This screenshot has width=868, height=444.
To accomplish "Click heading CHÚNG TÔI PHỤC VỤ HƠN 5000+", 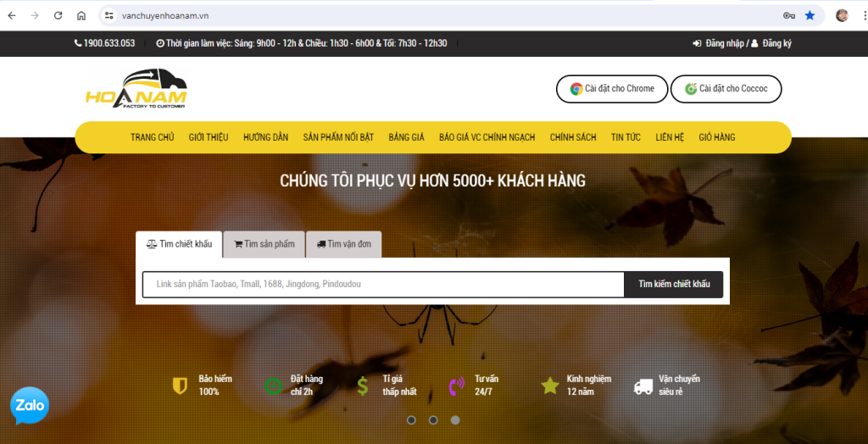I will click(x=433, y=180).
